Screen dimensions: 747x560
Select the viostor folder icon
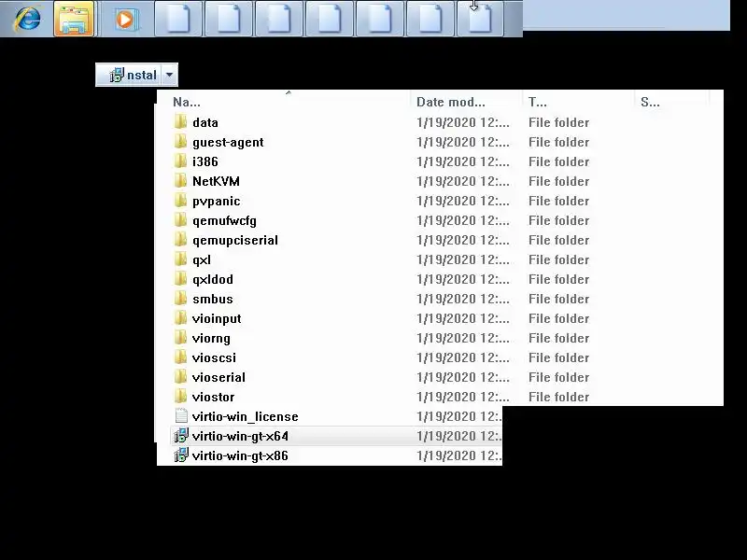pos(180,396)
